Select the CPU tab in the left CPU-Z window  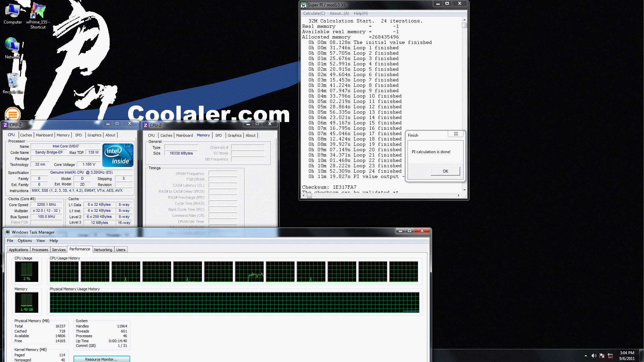point(11,135)
